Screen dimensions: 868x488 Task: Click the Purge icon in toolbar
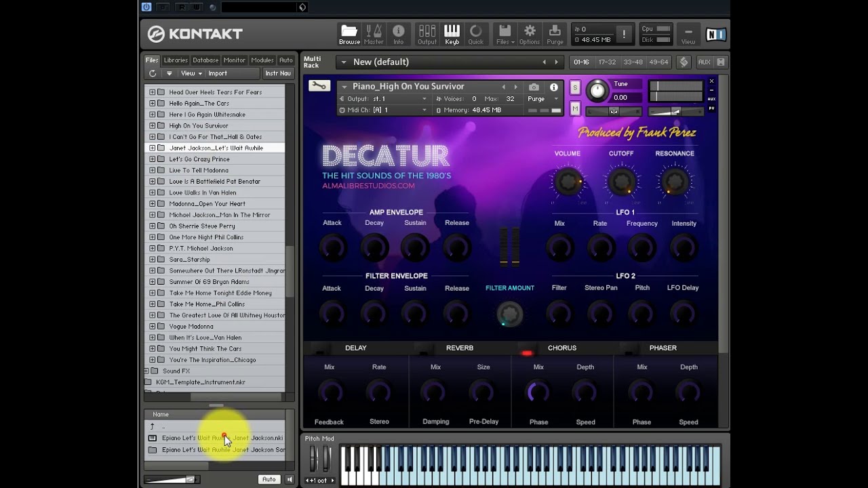(x=555, y=34)
